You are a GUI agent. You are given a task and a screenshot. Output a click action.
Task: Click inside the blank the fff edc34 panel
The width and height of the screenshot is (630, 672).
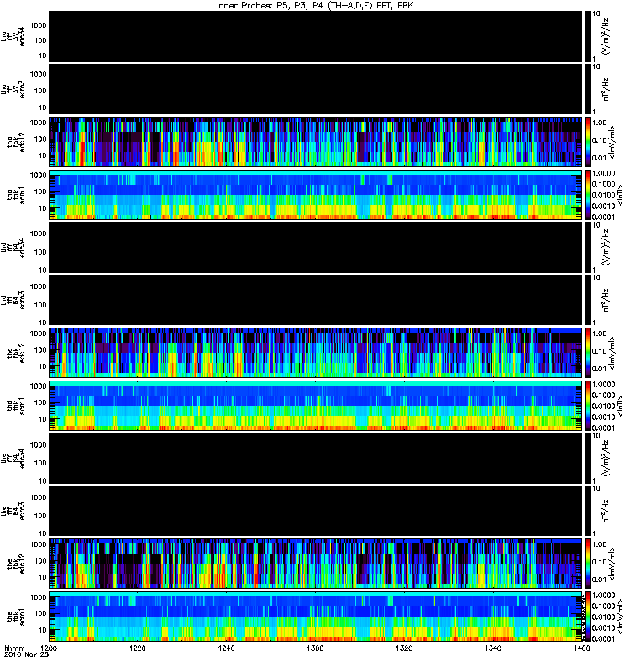pos(316,458)
